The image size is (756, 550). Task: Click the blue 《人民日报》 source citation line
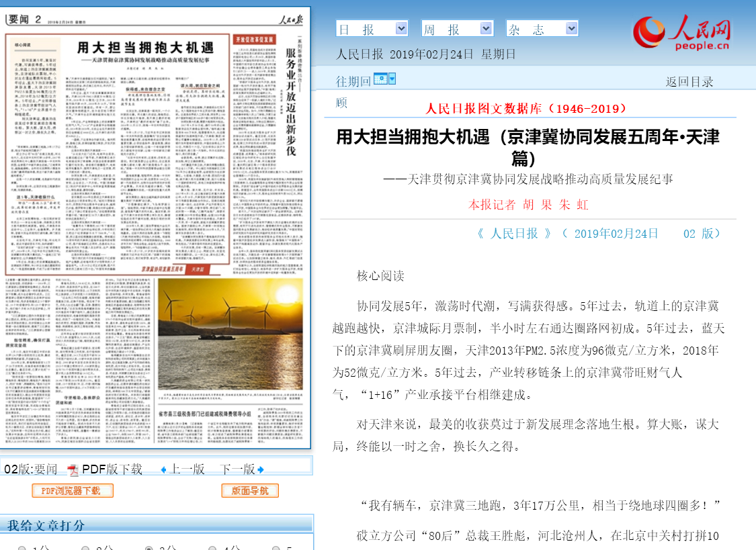[598, 234]
